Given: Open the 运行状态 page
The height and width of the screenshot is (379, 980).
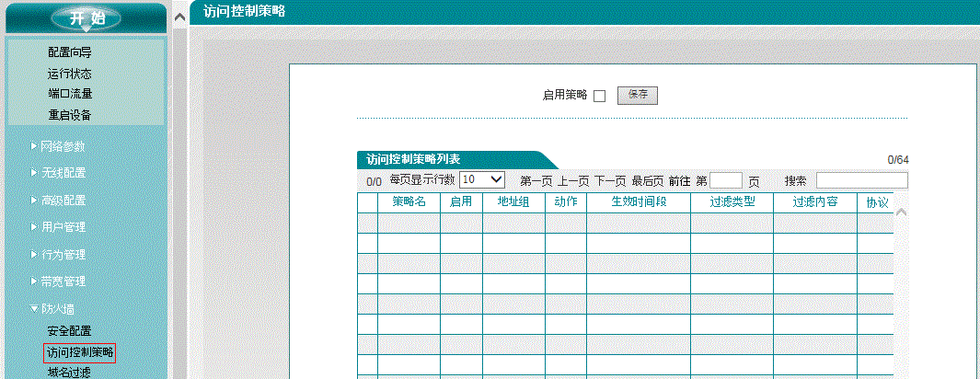Looking at the screenshot, I should [69, 74].
